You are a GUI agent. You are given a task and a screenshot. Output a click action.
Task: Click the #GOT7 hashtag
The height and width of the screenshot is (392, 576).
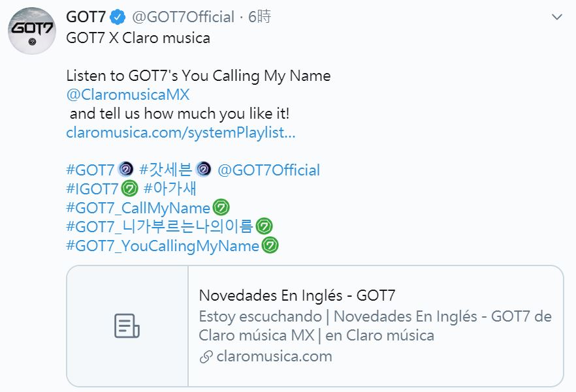coord(91,170)
